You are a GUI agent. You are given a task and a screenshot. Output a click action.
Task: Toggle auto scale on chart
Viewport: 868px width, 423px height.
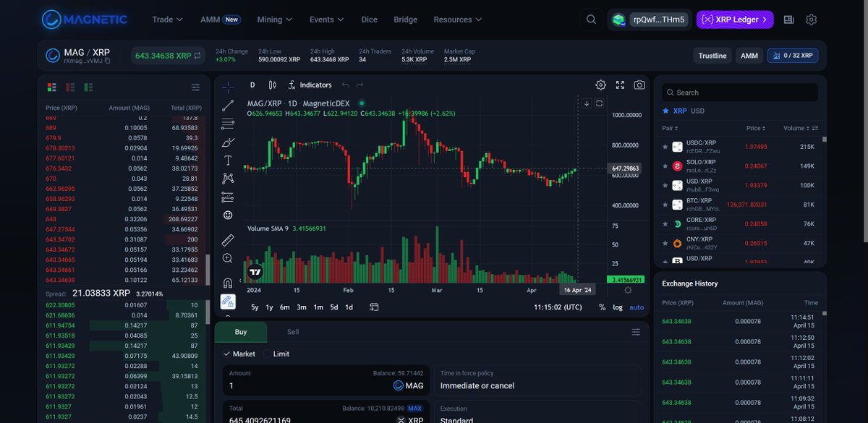(x=637, y=307)
